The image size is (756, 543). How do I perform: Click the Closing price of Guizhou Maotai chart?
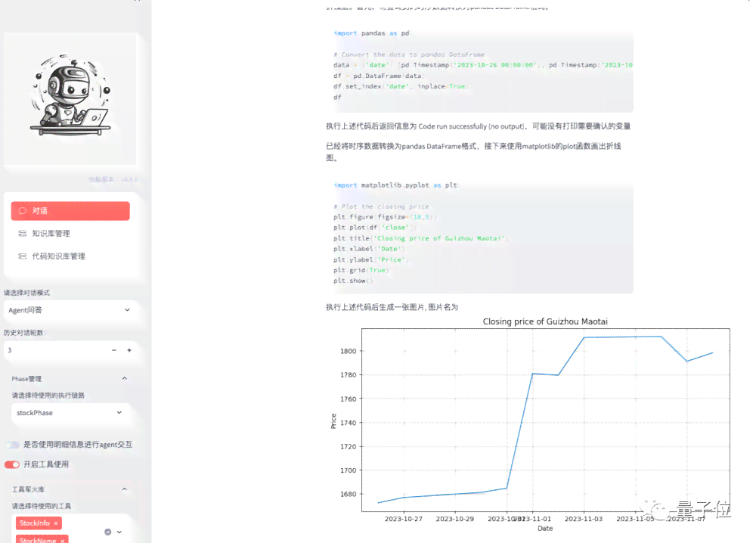tap(531, 425)
